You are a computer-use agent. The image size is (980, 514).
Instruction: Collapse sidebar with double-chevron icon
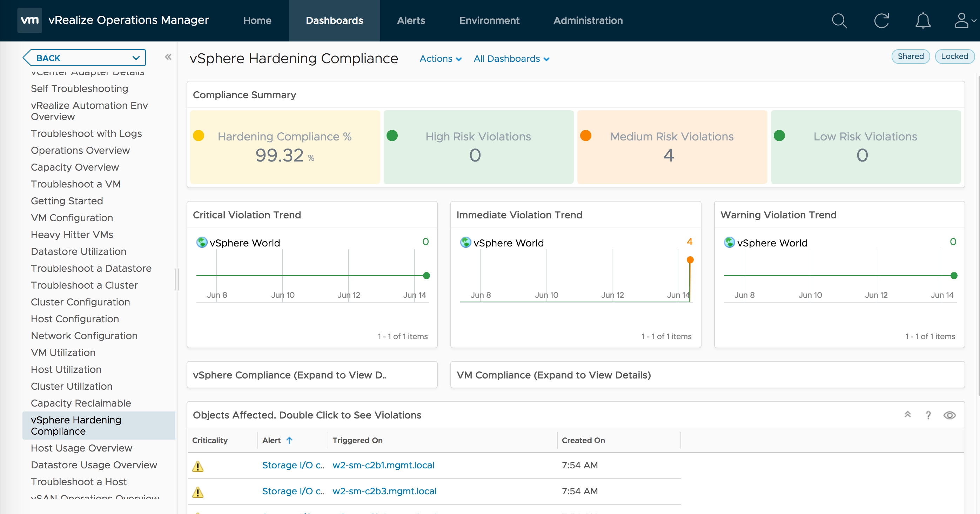tap(168, 57)
